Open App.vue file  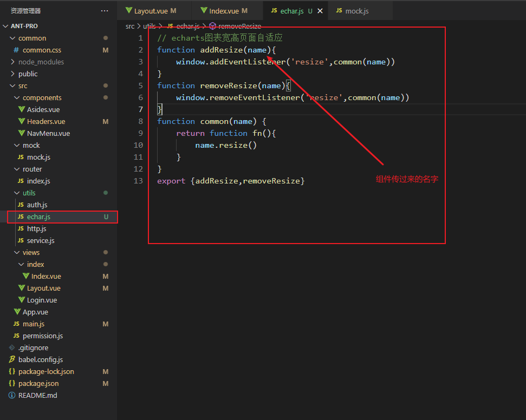[59, 312]
